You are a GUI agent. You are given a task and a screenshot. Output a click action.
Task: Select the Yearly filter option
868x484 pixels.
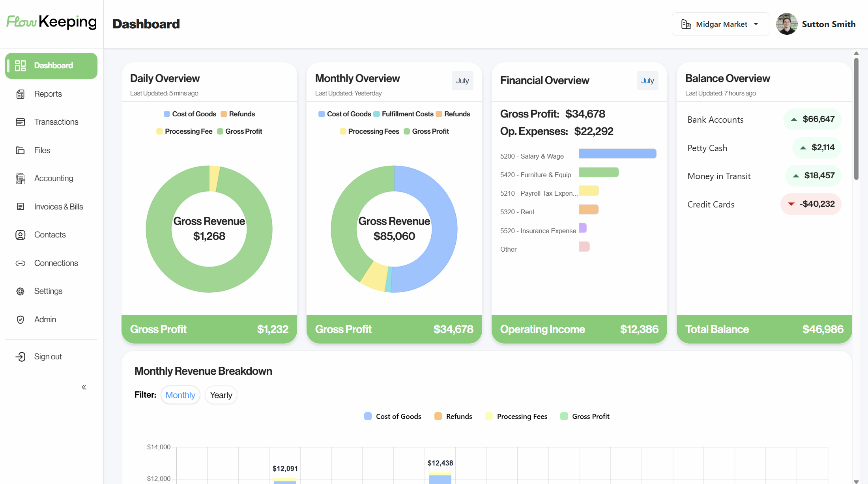click(x=221, y=395)
